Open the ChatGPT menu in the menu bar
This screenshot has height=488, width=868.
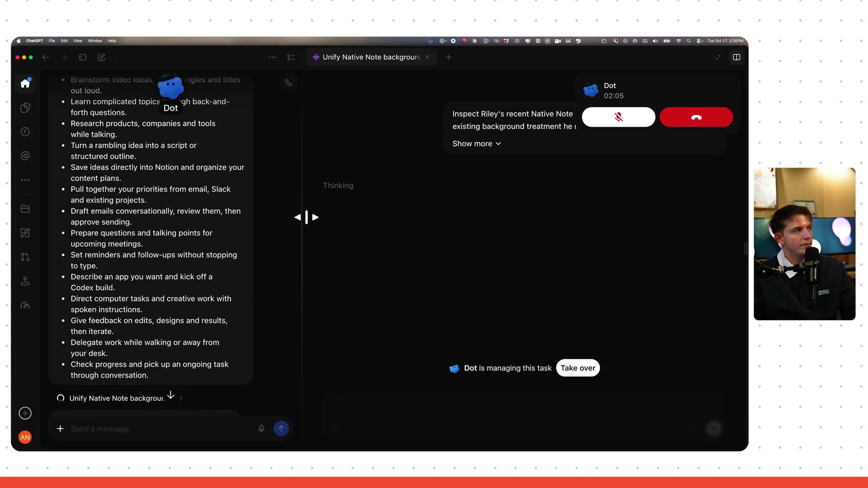(x=35, y=41)
